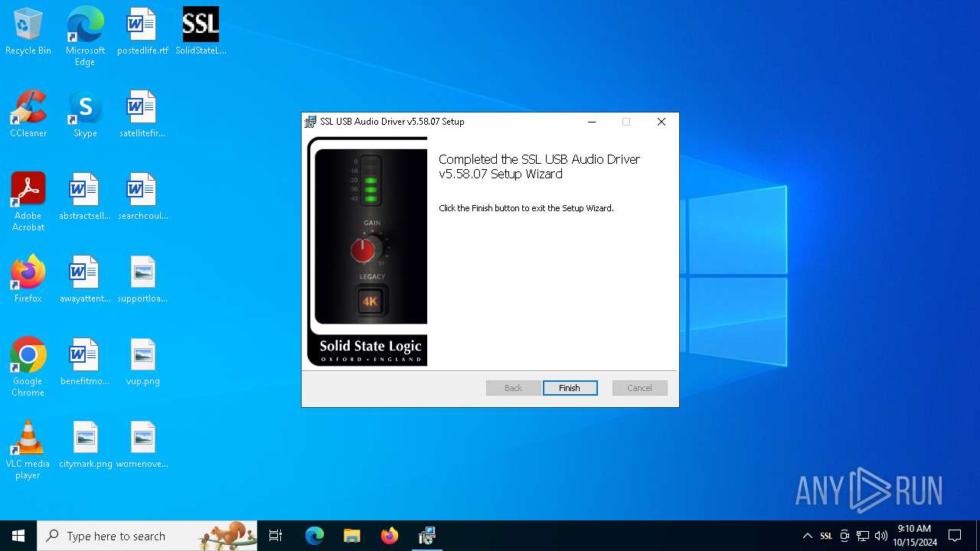The height and width of the screenshot is (551, 980).
Task: Click the Finish button in Setup Wizard
Action: (x=570, y=388)
